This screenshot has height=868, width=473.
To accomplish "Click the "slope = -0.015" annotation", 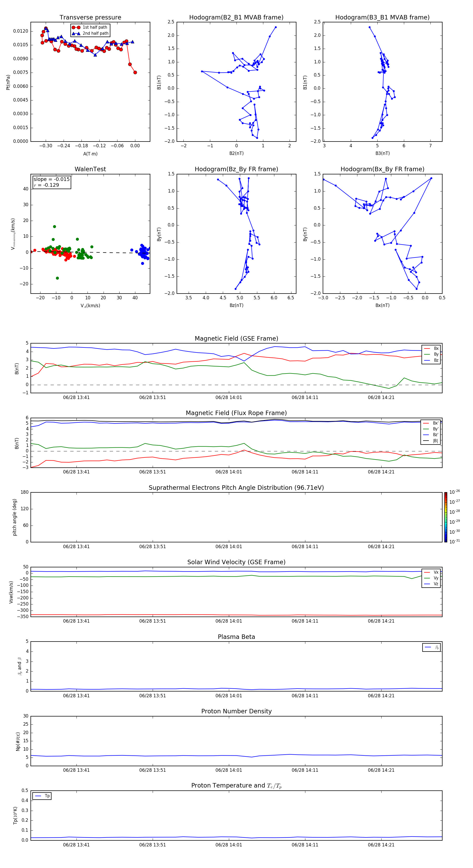I will pos(52,179).
